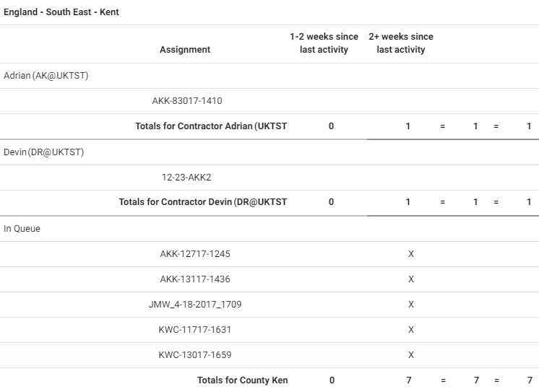Click the X mark for KWC-13017-1659
This screenshot has height=392, width=539.
click(x=411, y=355)
